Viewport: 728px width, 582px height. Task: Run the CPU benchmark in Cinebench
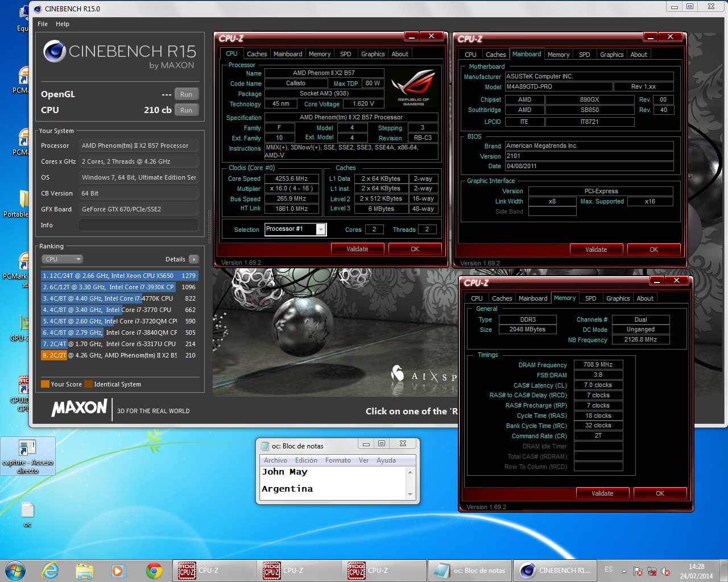(186, 110)
